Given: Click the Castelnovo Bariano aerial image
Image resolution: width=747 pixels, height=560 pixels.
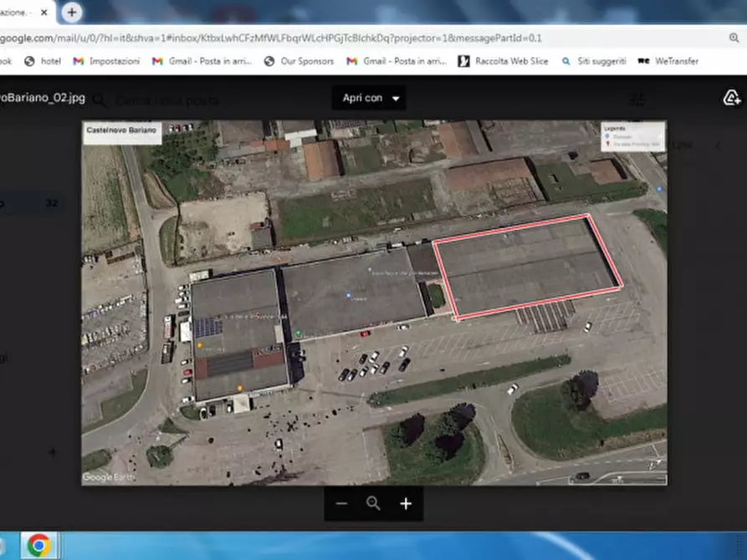Looking at the screenshot, I should pyautogui.click(x=374, y=303).
